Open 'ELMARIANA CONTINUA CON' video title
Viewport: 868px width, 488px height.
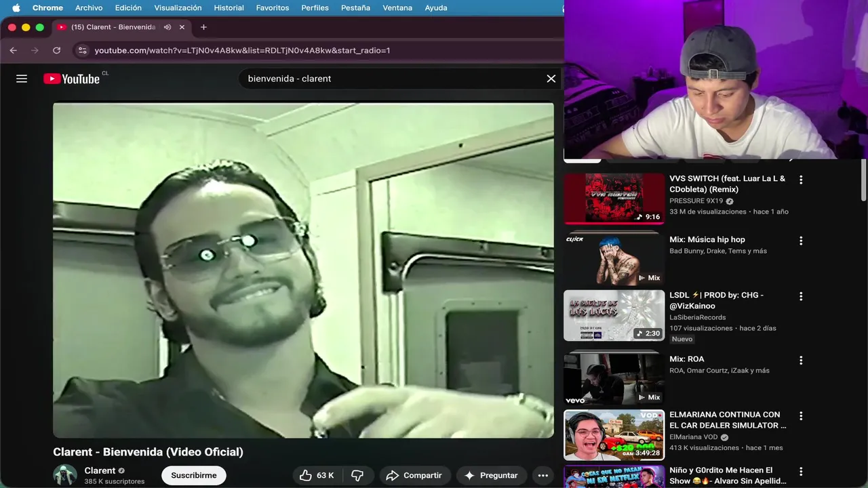click(728, 420)
